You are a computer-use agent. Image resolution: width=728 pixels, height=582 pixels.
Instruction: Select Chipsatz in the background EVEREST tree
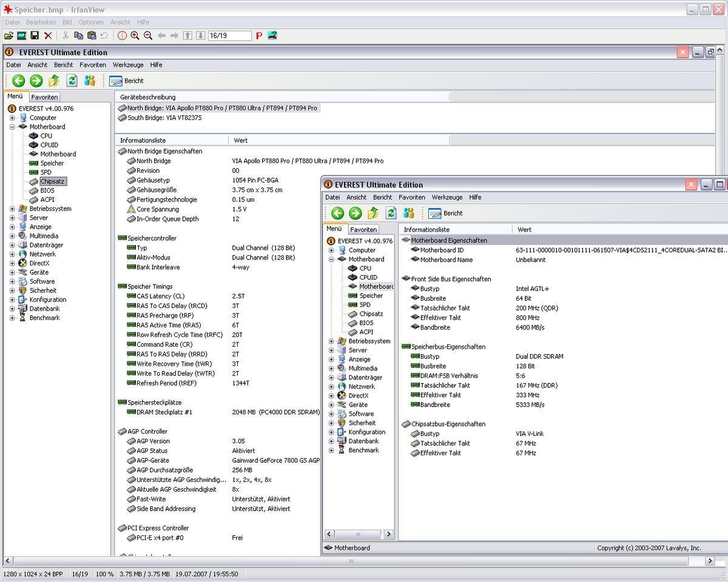point(52,181)
